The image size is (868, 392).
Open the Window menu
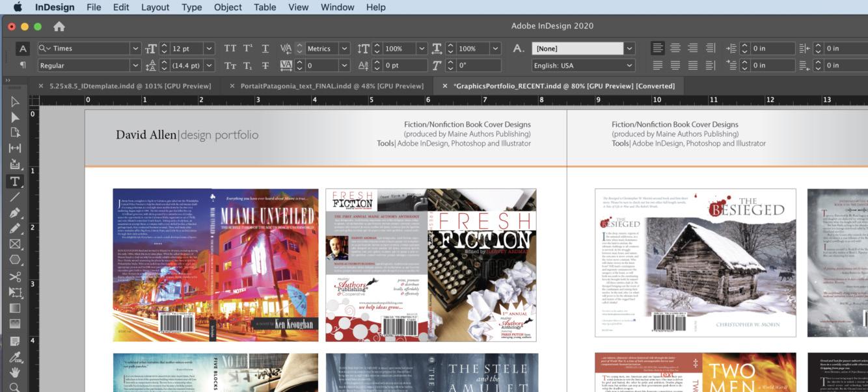pyautogui.click(x=337, y=7)
